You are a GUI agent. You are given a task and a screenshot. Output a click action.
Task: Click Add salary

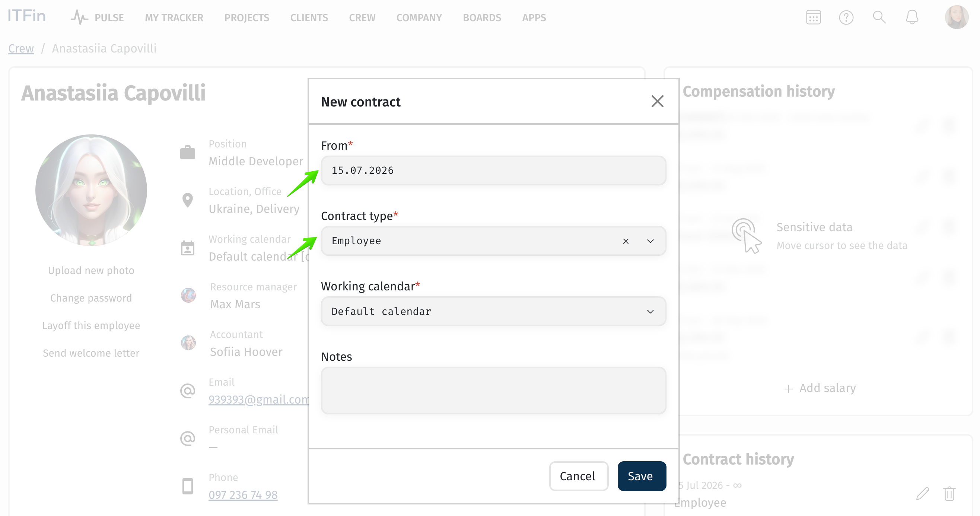(820, 388)
